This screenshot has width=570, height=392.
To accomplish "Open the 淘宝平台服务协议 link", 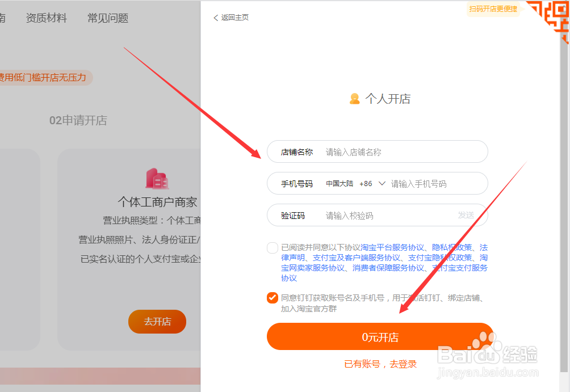I will [x=392, y=247].
